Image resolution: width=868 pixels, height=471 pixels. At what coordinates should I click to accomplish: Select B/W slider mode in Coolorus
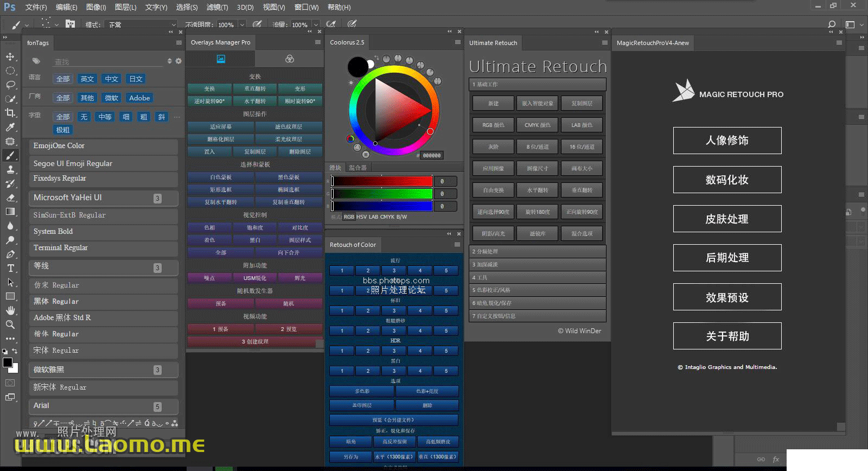click(402, 217)
